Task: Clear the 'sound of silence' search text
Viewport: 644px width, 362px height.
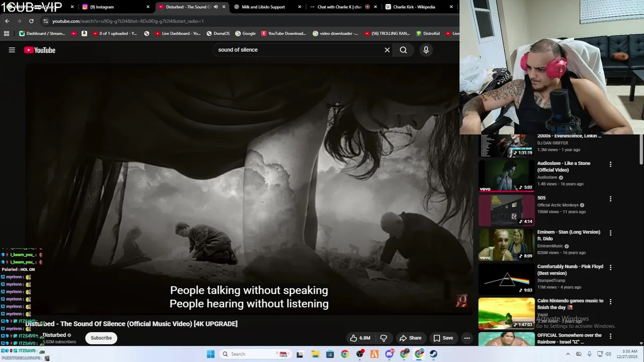Action: click(387, 50)
